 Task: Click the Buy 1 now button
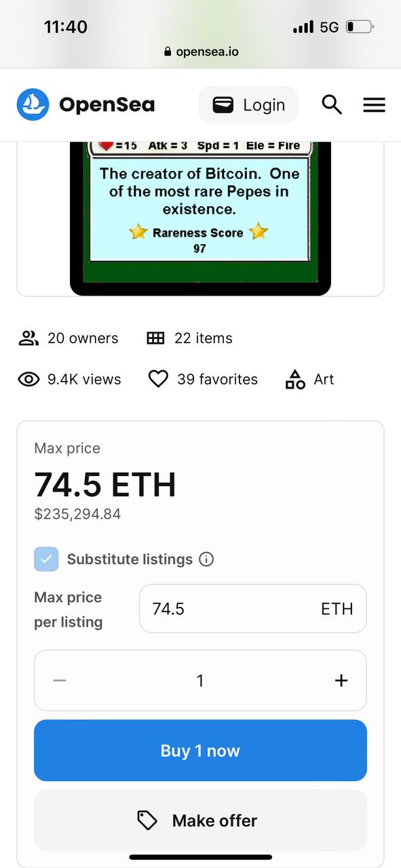click(x=200, y=751)
